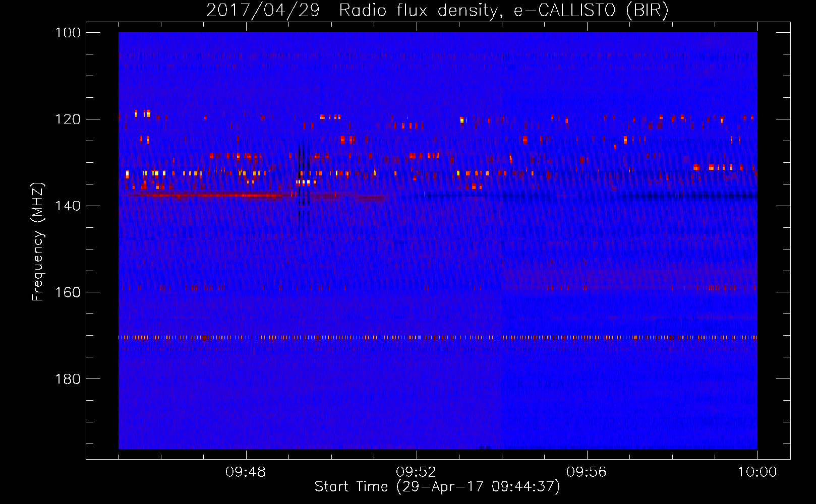
Task: Select the '160' frequency axis label
Action: click(x=68, y=292)
